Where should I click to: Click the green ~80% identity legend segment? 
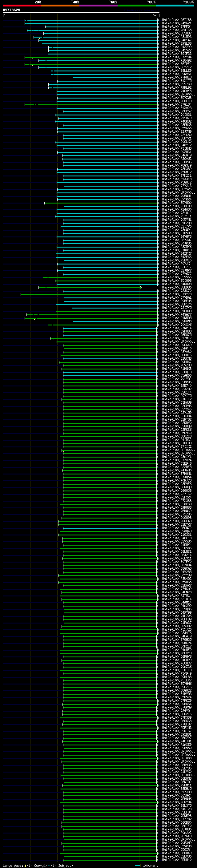click(137, 6)
